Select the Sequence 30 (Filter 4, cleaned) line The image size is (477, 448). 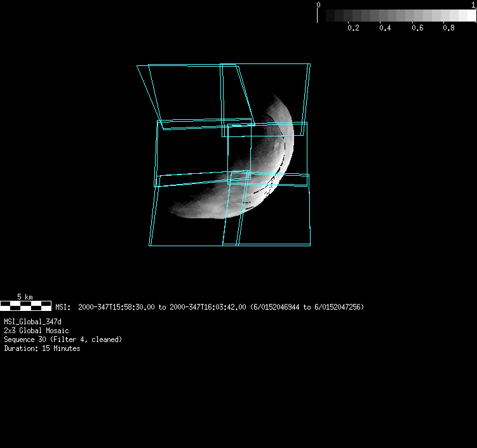pyautogui.click(x=63, y=340)
